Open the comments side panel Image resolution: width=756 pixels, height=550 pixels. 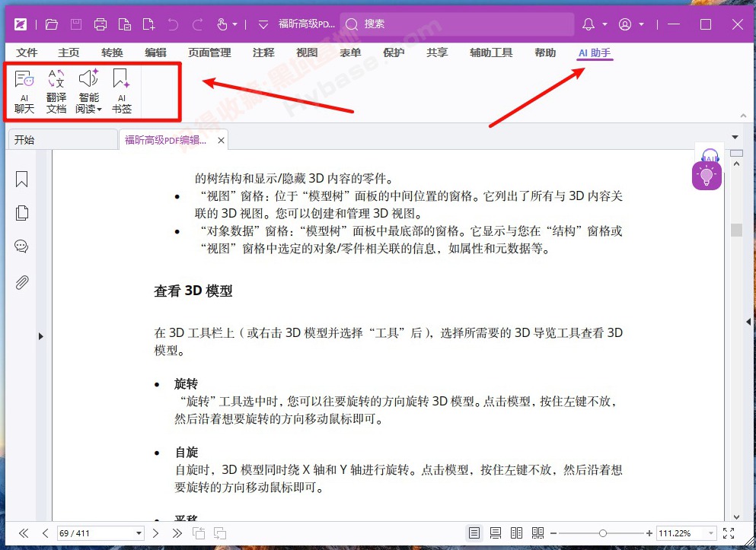[21, 246]
